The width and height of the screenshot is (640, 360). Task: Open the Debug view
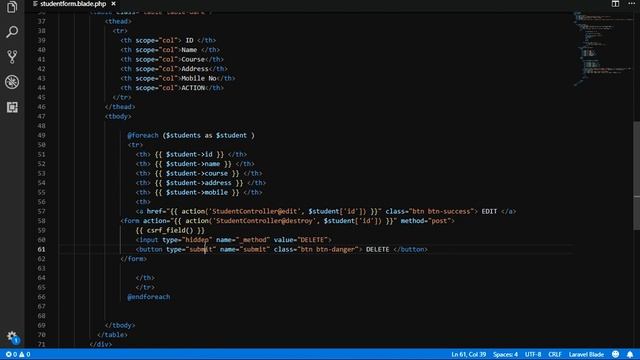tap(12, 82)
